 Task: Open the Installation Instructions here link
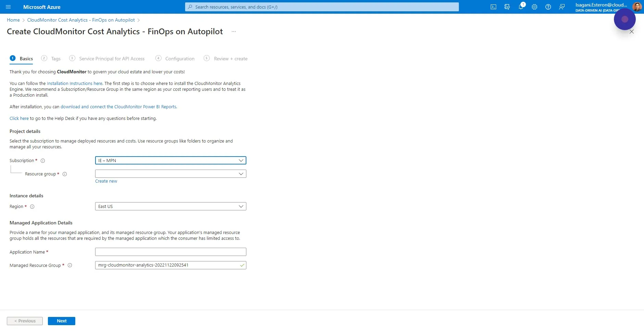coord(75,83)
